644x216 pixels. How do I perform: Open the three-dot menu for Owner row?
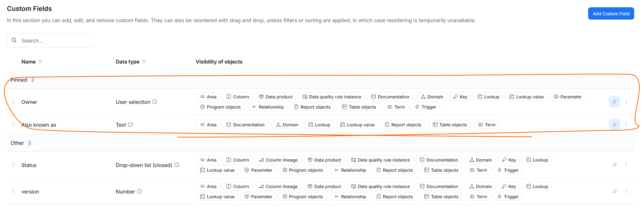[626, 102]
